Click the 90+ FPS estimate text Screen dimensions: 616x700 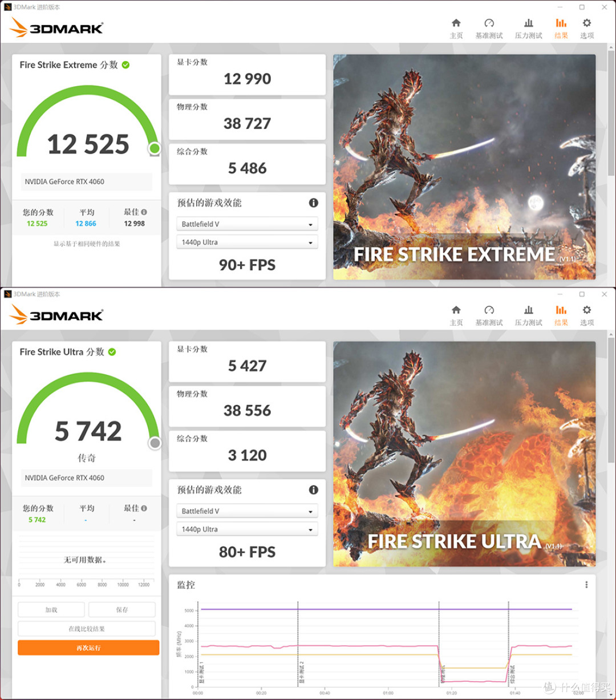coord(247,265)
